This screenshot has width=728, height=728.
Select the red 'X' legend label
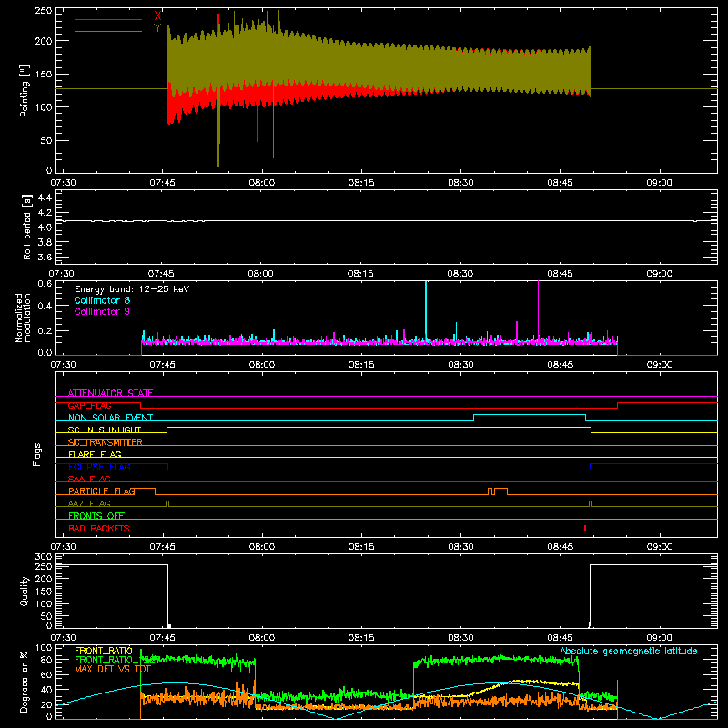157,16
